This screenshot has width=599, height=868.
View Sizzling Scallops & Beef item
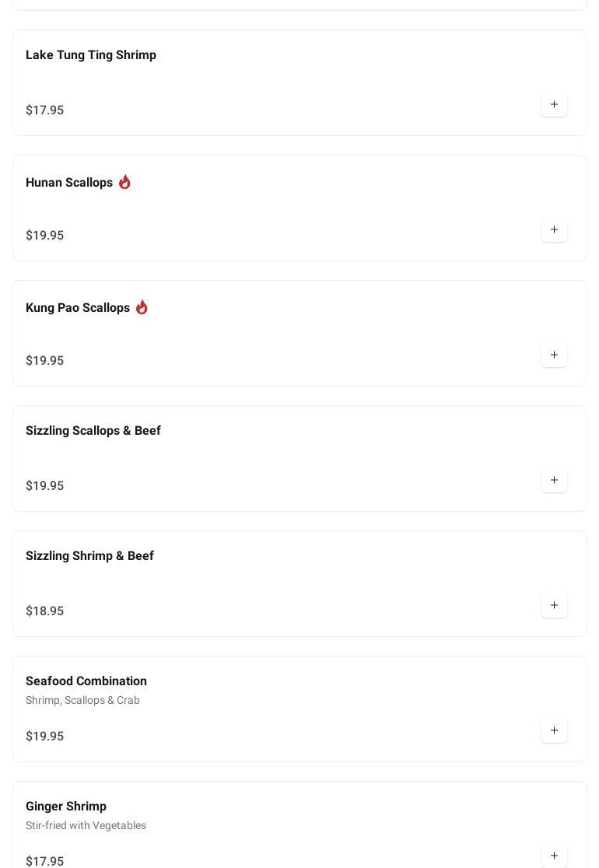coord(93,431)
